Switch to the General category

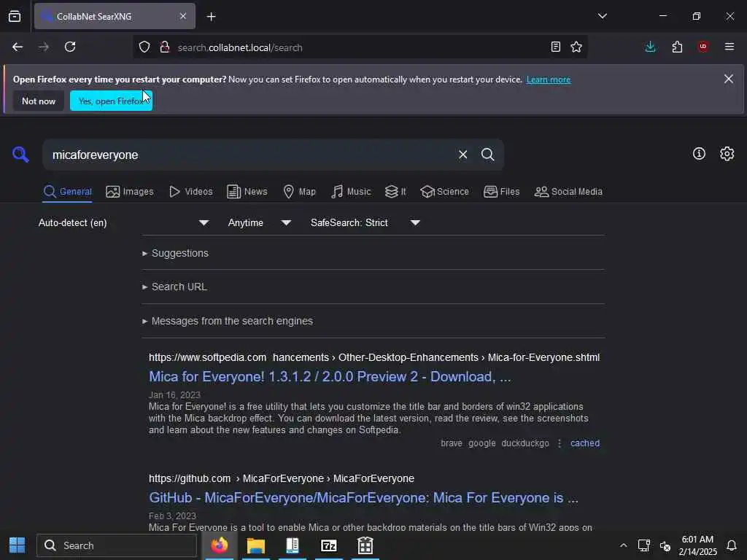pos(67,192)
